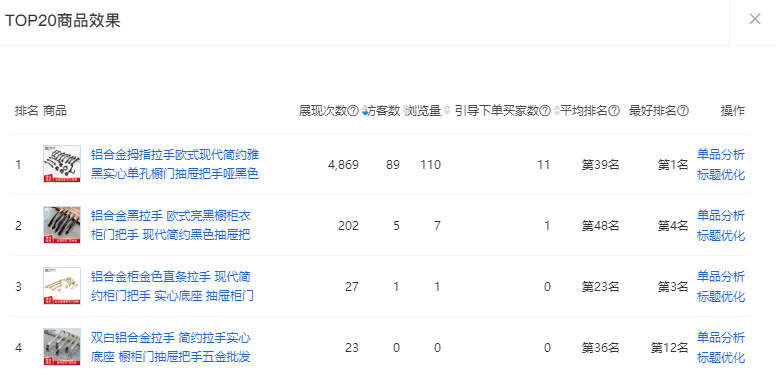Select the 第48名 average rank cell
Viewport: 776px width, 375px height.
[600, 226]
